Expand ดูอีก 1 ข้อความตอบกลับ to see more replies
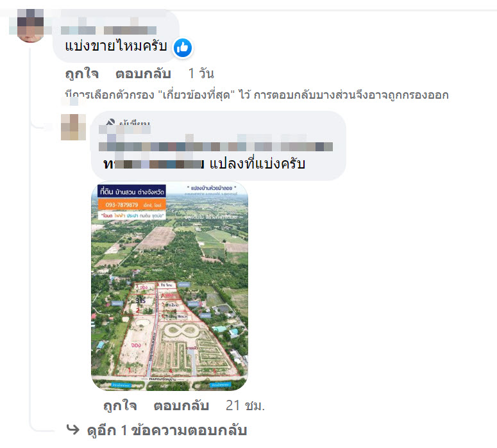The height and width of the screenshot is (448, 497). coord(167,430)
